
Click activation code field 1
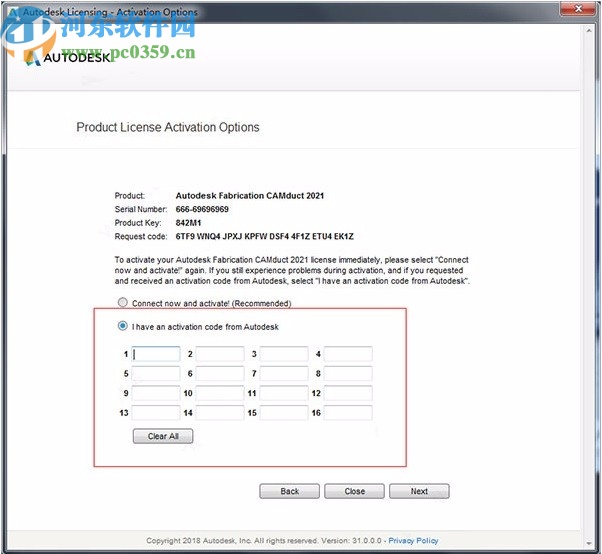[x=156, y=354]
